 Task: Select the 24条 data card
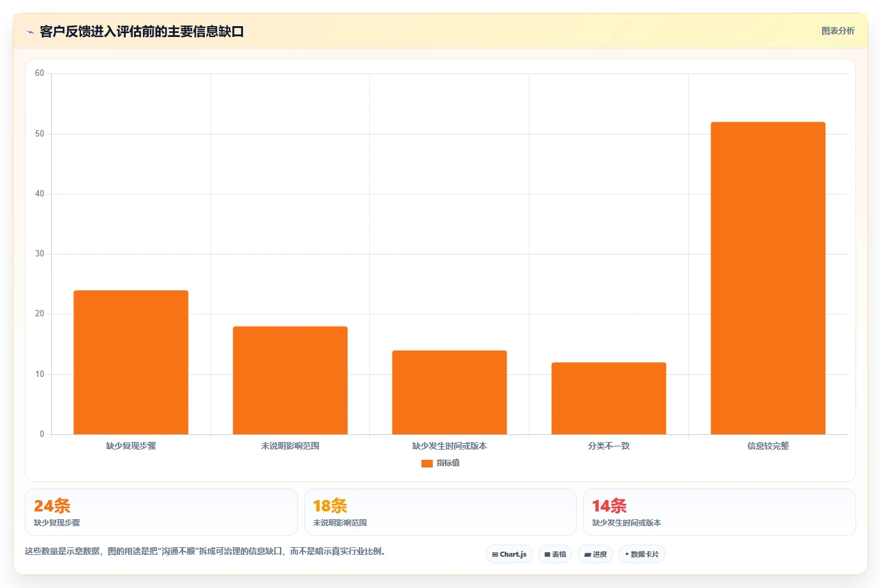click(161, 512)
